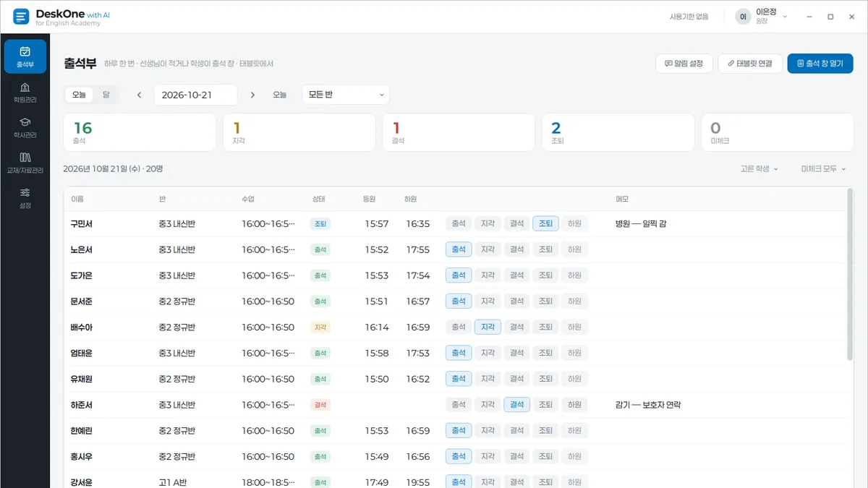The image size is (868, 488).
Task: Mark 문서준 as 결석
Action: [x=516, y=301]
